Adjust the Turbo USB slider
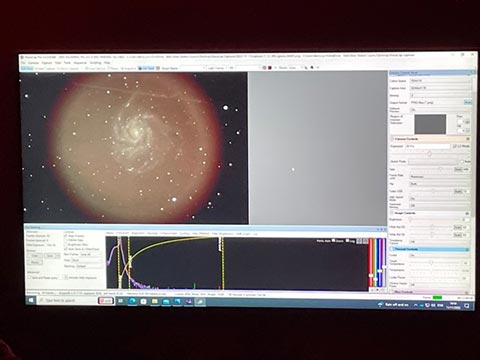Viewport: 480px width, 360px height. [432, 191]
